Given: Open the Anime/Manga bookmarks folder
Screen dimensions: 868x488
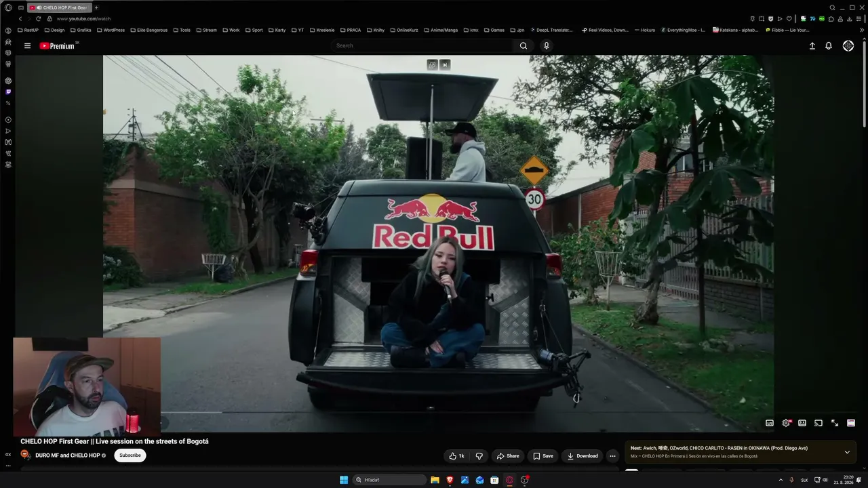Looking at the screenshot, I should click(x=441, y=30).
